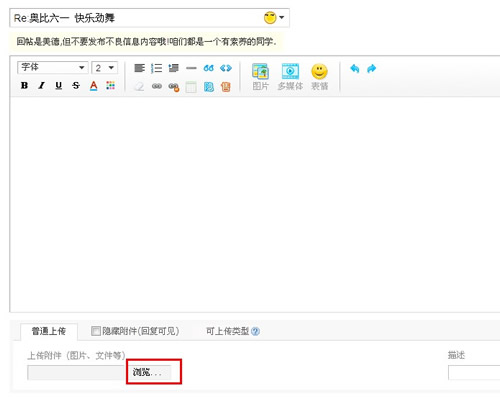Insert a numbered list
This screenshot has width=500, height=399.
click(156, 68)
